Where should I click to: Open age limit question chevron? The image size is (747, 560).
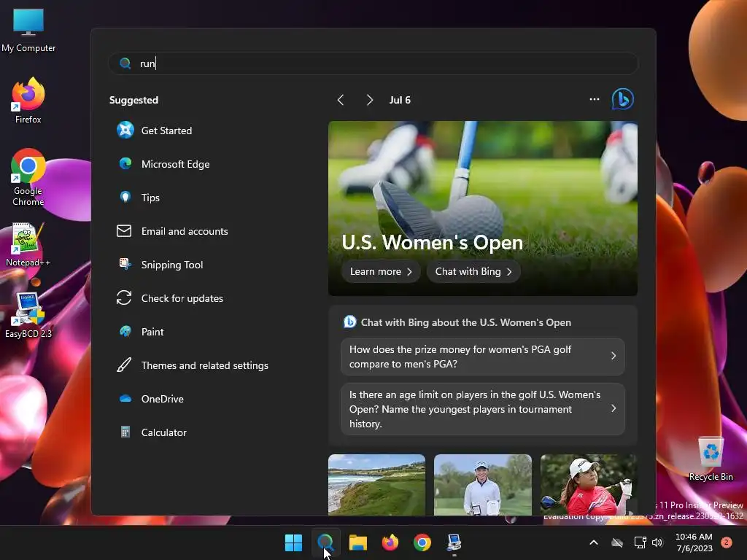[x=613, y=408]
